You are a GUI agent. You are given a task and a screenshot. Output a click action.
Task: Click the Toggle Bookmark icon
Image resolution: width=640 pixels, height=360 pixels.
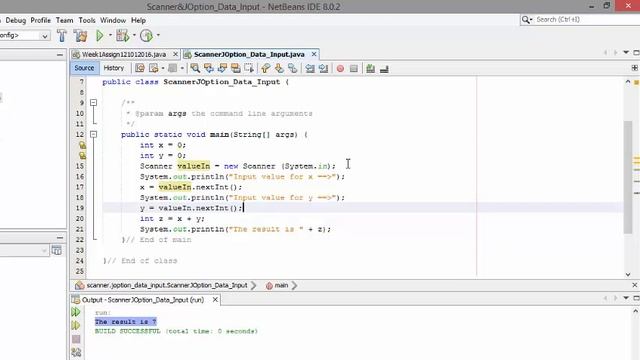point(293,69)
